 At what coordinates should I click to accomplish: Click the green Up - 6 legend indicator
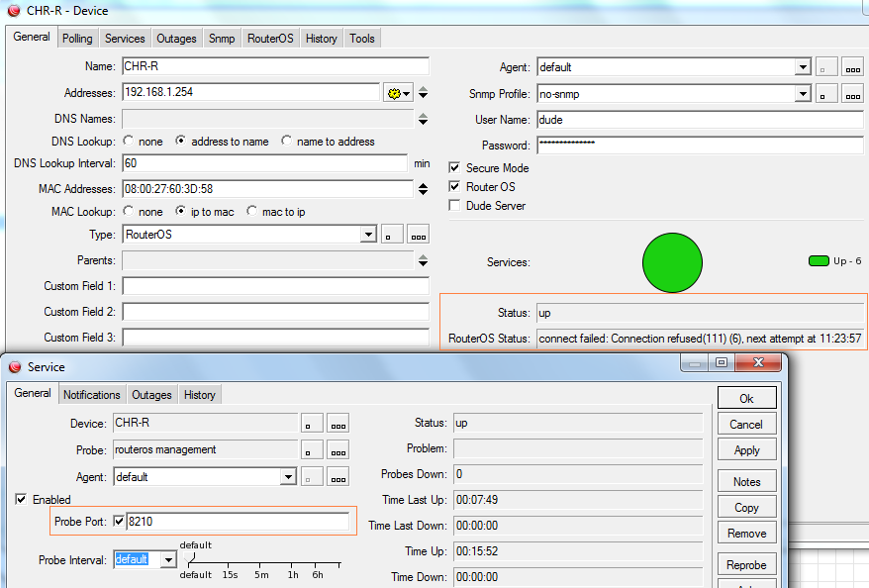(x=819, y=261)
